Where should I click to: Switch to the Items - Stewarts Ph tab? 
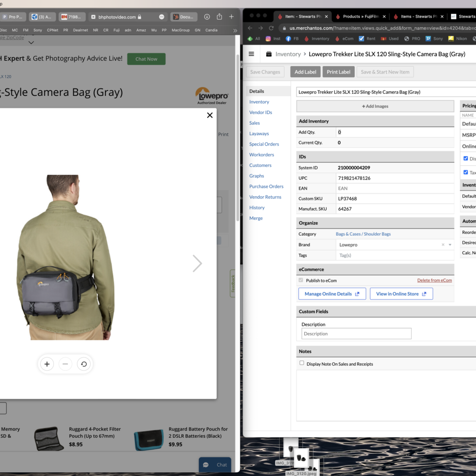pos(419,17)
